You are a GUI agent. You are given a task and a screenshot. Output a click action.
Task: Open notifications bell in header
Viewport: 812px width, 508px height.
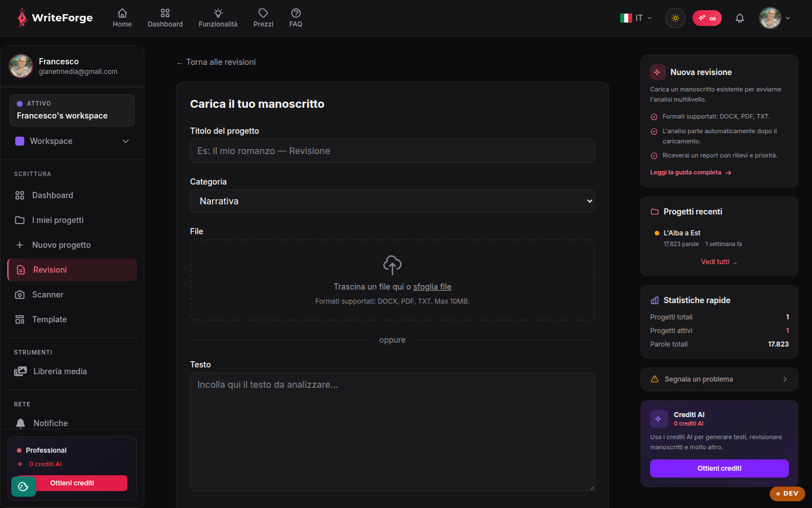[740, 18]
